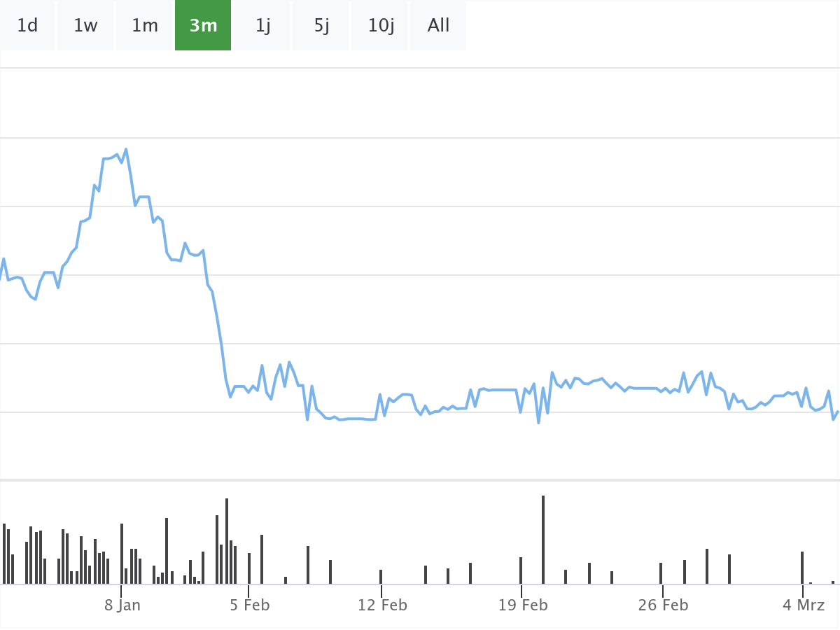Click the 4 Mrz date label
Viewport: 840px width, 630px height.
click(804, 605)
